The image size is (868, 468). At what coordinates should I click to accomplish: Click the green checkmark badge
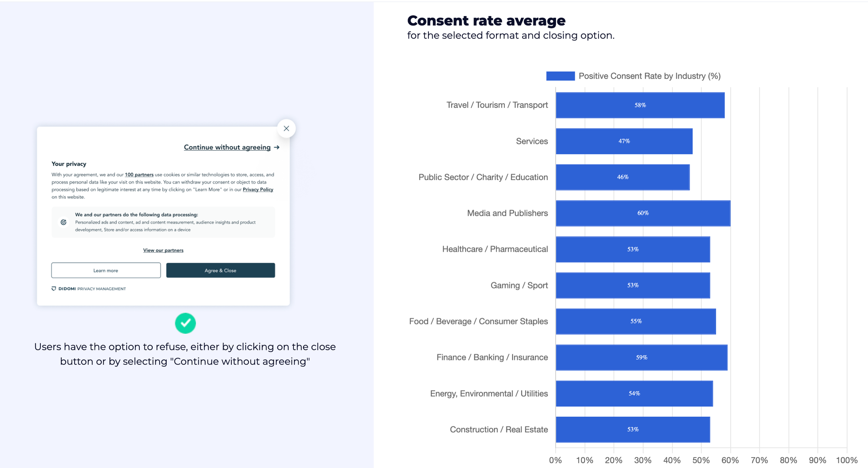click(x=185, y=323)
